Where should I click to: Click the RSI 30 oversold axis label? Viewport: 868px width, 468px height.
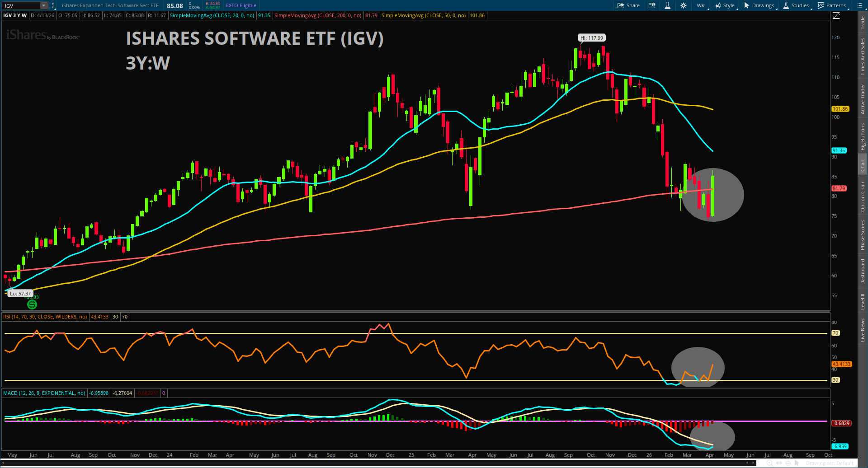835,380
